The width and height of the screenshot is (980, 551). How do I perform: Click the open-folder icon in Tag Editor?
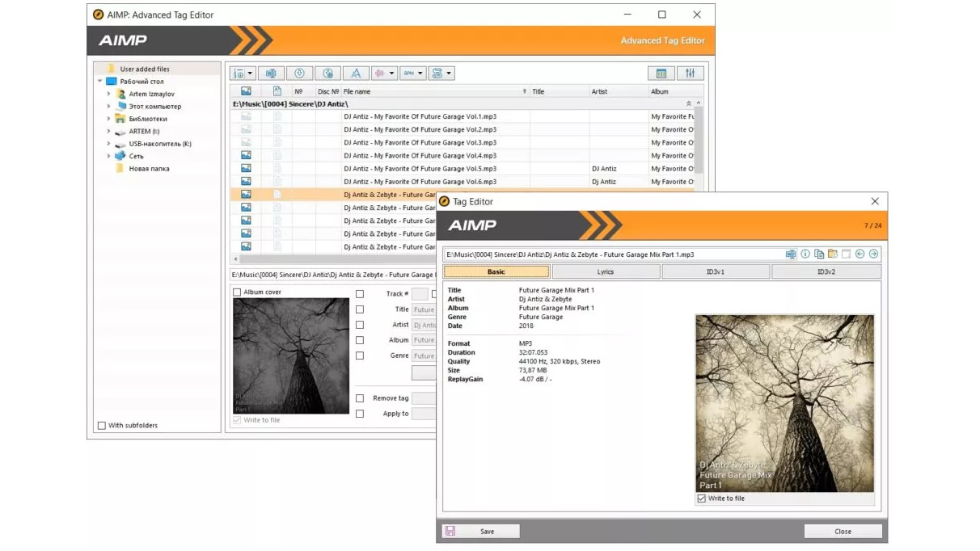click(x=833, y=254)
